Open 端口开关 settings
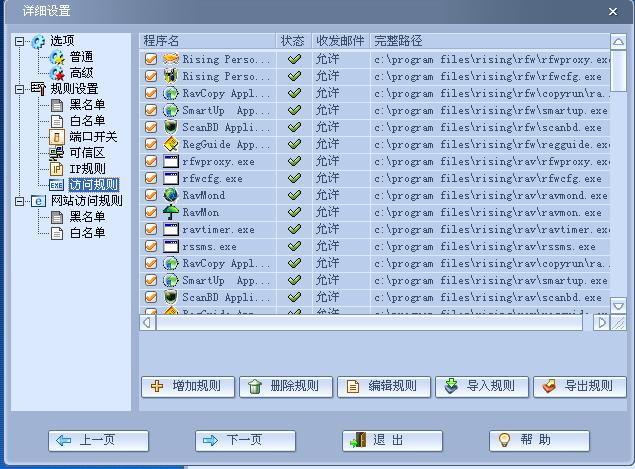This screenshot has width=635, height=469. 93,137
